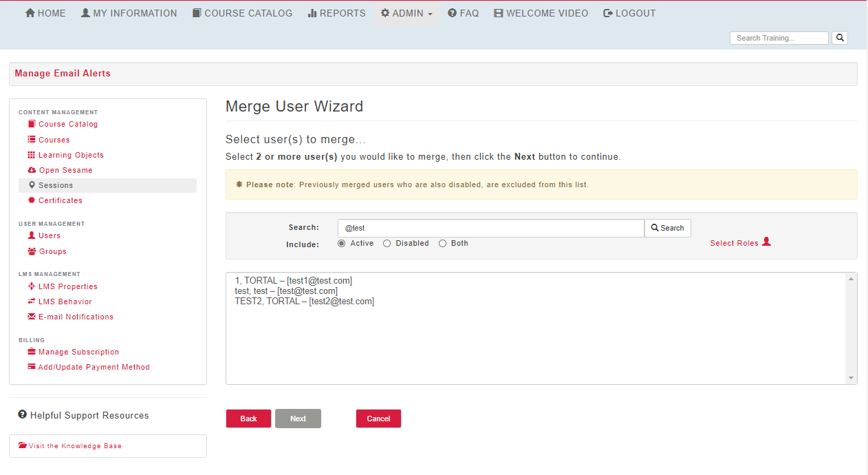Select the Both radio button

442,243
